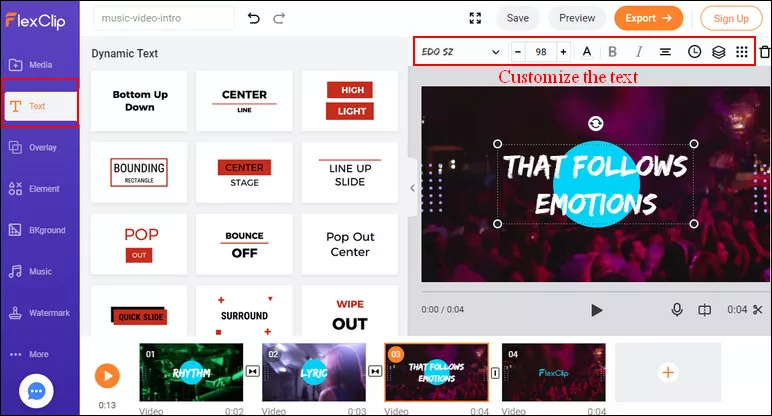Undo the last action
The width and height of the screenshot is (772, 416).
254,18
